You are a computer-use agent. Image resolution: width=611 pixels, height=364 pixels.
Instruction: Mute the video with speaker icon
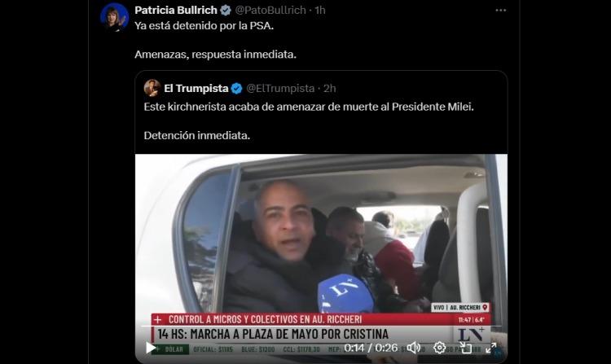[413, 348]
